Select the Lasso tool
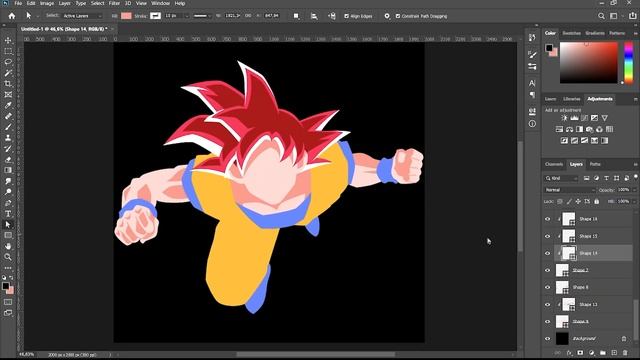This screenshot has height=360, width=640. click(8, 62)
